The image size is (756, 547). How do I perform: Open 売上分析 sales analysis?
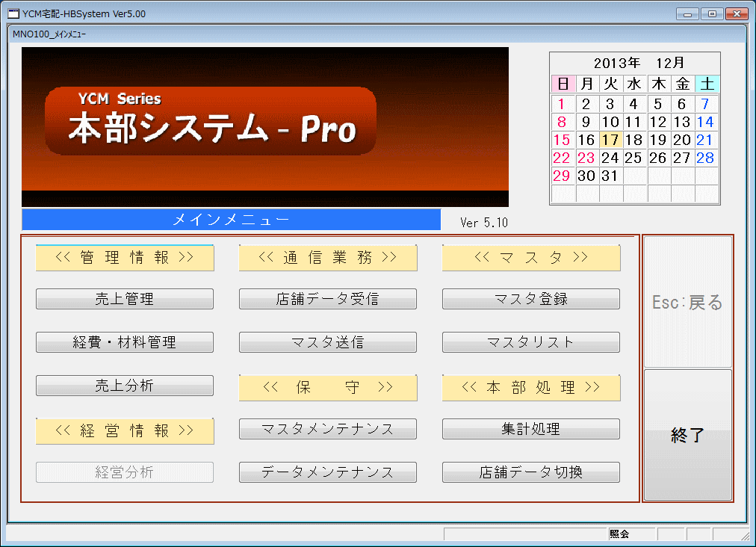coord(125,386)
